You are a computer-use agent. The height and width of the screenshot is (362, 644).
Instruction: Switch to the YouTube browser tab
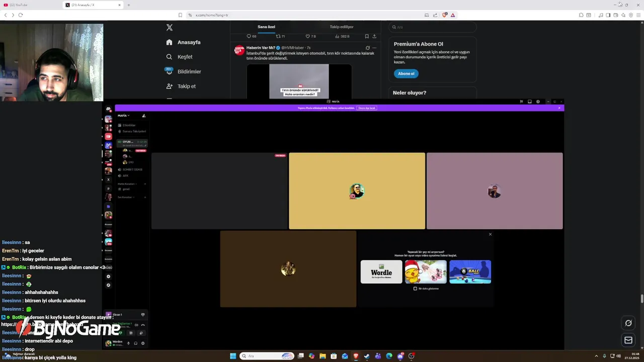point(30,5)
